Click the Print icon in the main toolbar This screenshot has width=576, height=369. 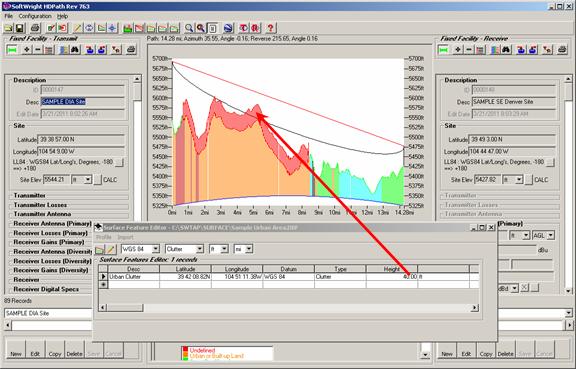35,28
